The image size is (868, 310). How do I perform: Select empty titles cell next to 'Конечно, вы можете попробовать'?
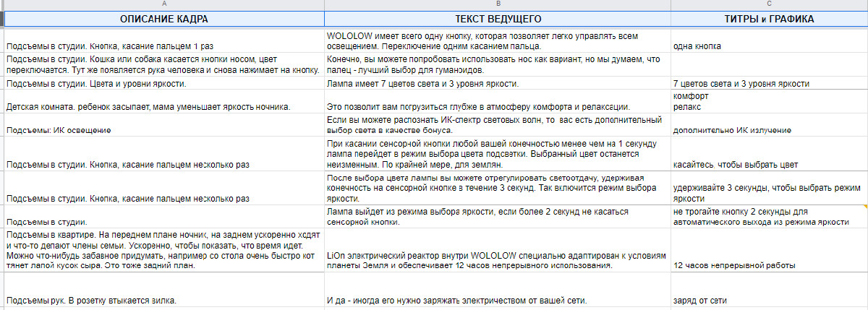tap(769, 64)
